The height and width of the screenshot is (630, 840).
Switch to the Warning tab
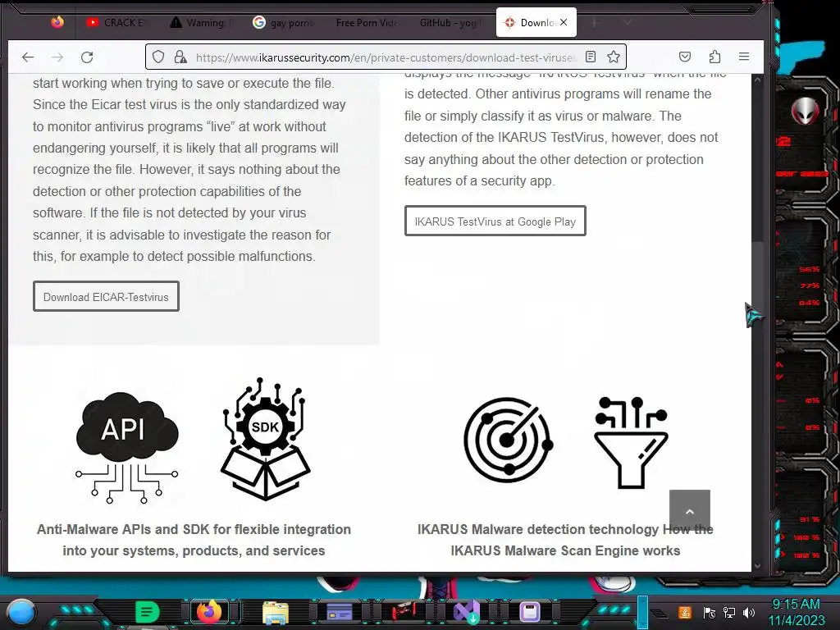201,22
